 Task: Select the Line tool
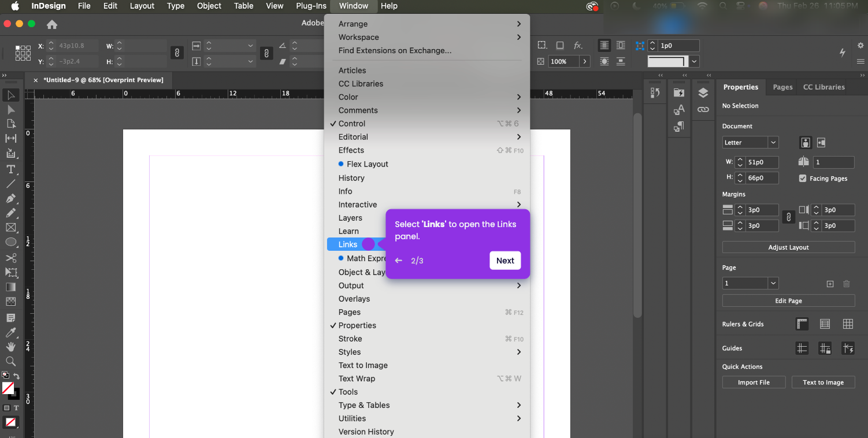[11, 184]
